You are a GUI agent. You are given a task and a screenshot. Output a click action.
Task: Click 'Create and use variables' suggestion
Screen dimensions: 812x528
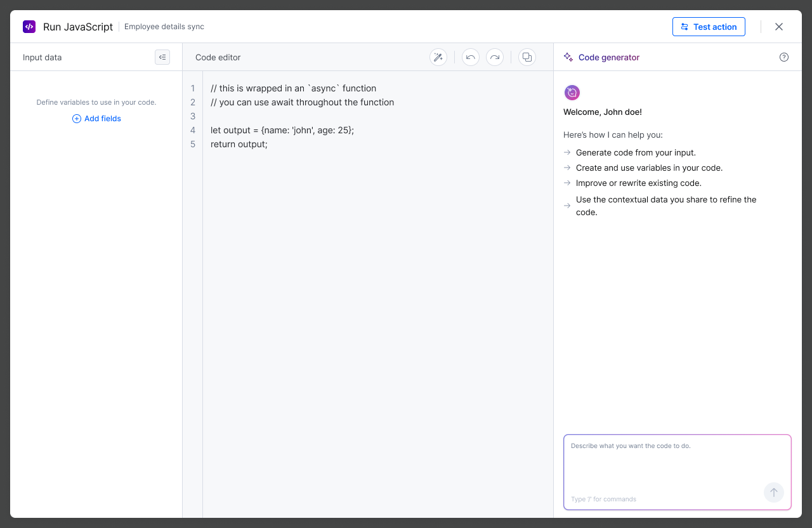[649, 168]
